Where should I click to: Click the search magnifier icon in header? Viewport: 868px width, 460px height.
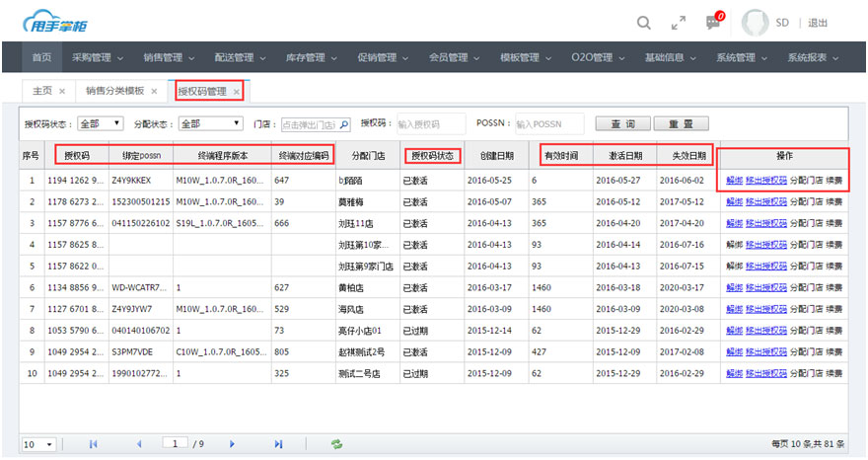point(644,23)
